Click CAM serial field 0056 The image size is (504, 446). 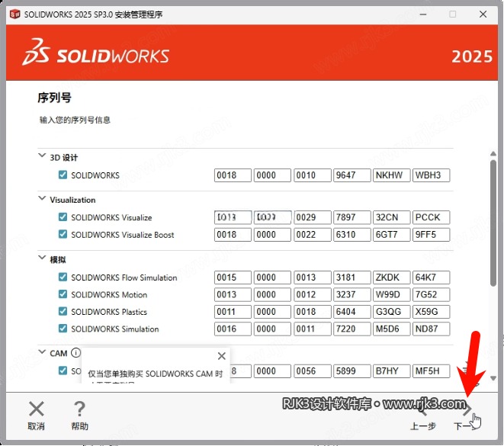pyautogui.click(x=312, y=371)
